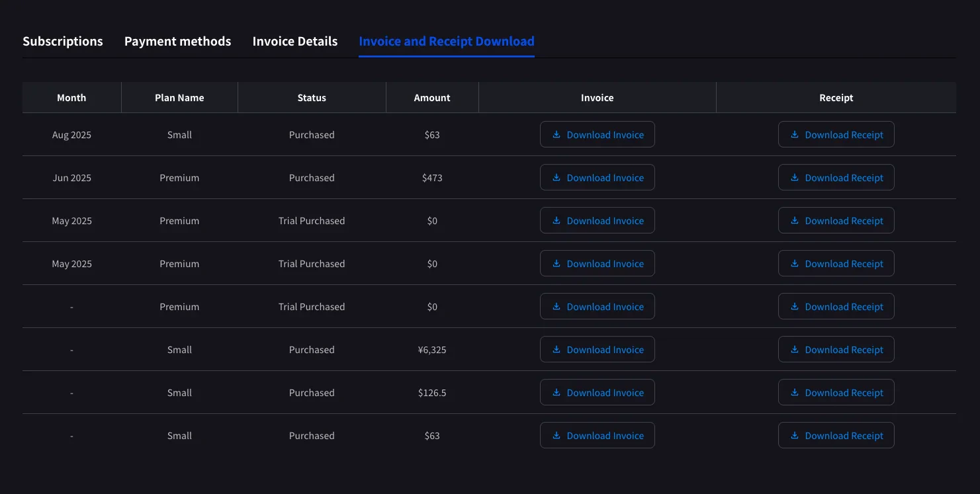Open the Payment methods tab
The height and width of the screenshot is (494, 980).
pos(177,41)
